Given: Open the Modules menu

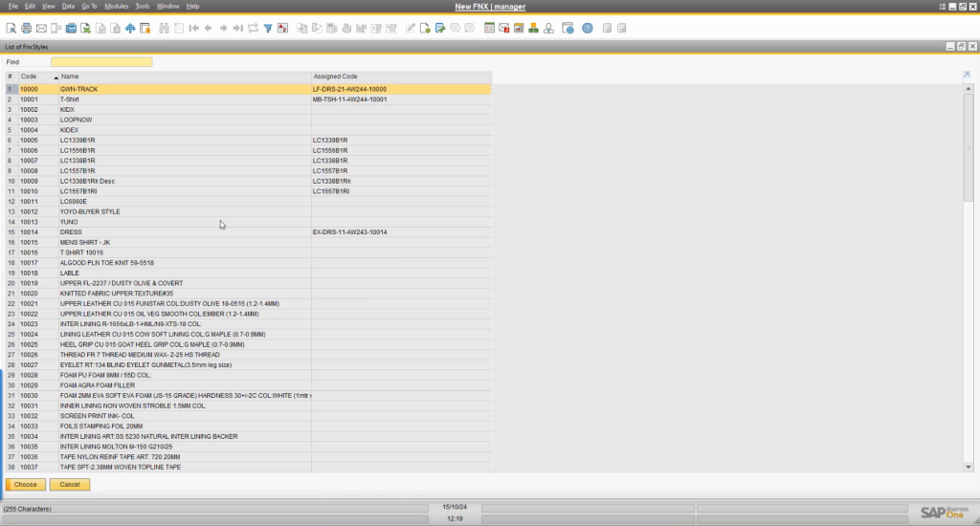Looking at the screenshot, I should tap(116, 6).
